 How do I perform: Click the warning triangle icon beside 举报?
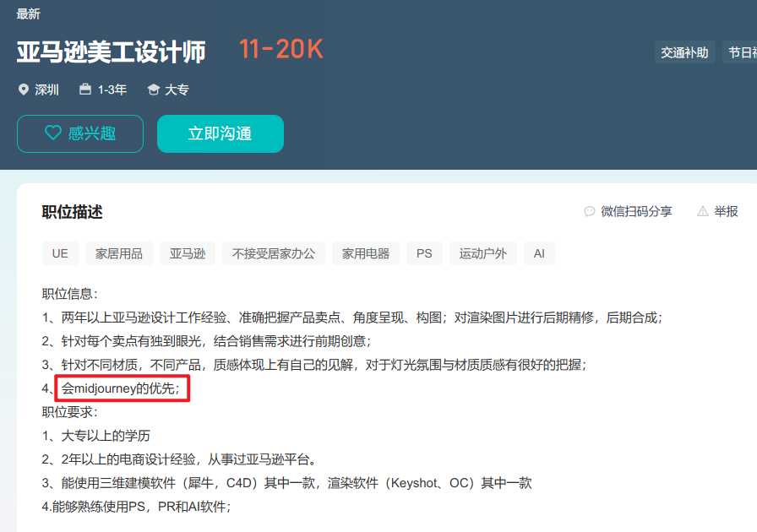point(703,211)
